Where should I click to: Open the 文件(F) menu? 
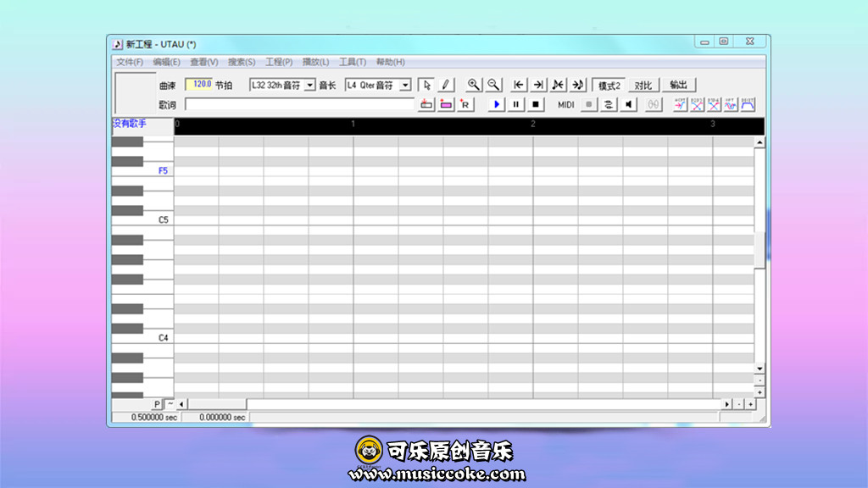point(130,62)
